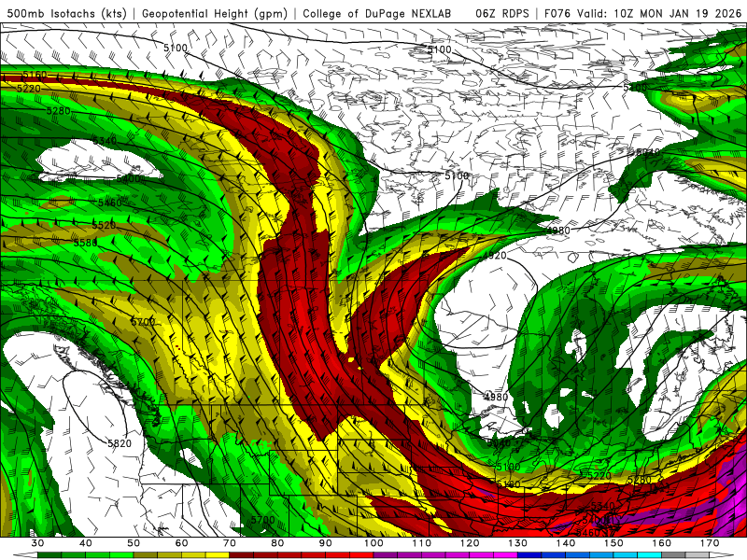Select the 120 value on the color scale
This screenshot has height=560, width=747.
470,543
